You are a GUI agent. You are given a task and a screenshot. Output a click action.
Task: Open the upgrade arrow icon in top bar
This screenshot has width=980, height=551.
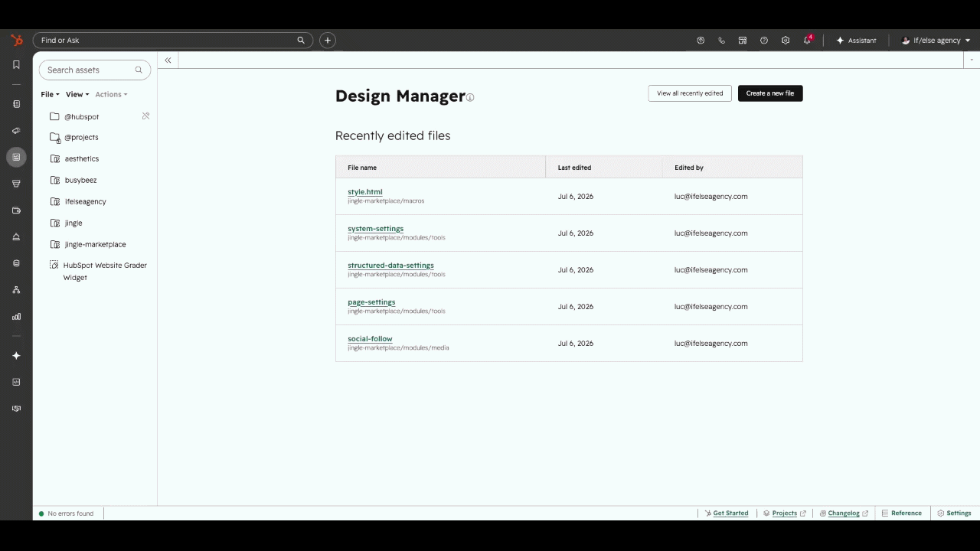[x=701, y=41]
